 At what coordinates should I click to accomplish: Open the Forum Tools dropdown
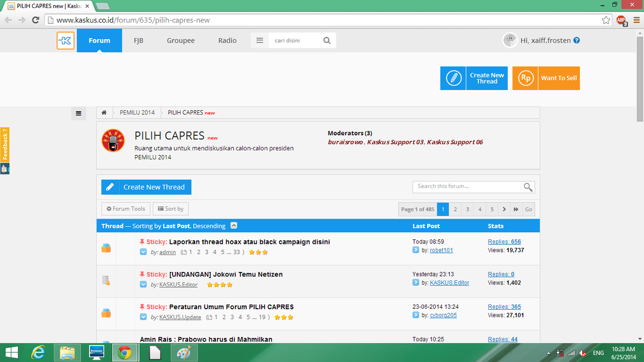pyautogui.click(x=126, y=209)
